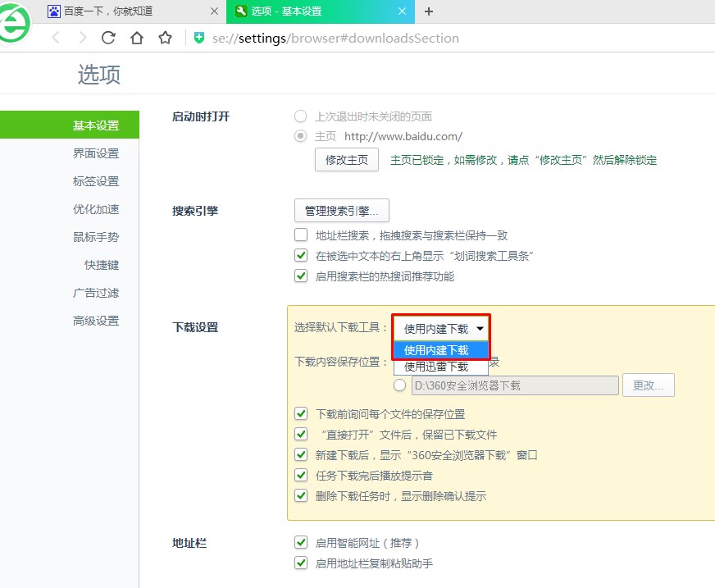This screenshot has height=588, width=715.
Task: Click the green 主页已锁定 notice text
Action: pos(523,160)
